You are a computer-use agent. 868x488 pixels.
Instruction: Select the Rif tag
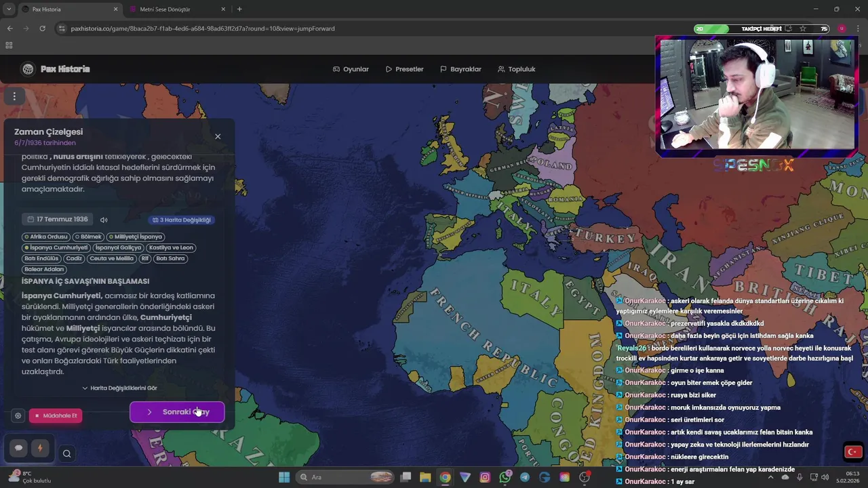pos(144,258)
